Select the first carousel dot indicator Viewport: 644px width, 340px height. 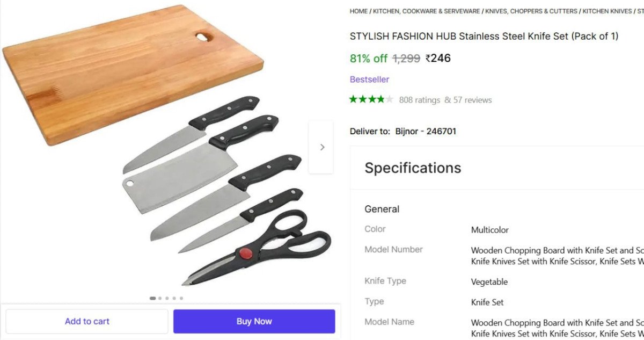[x=153, y=298]
